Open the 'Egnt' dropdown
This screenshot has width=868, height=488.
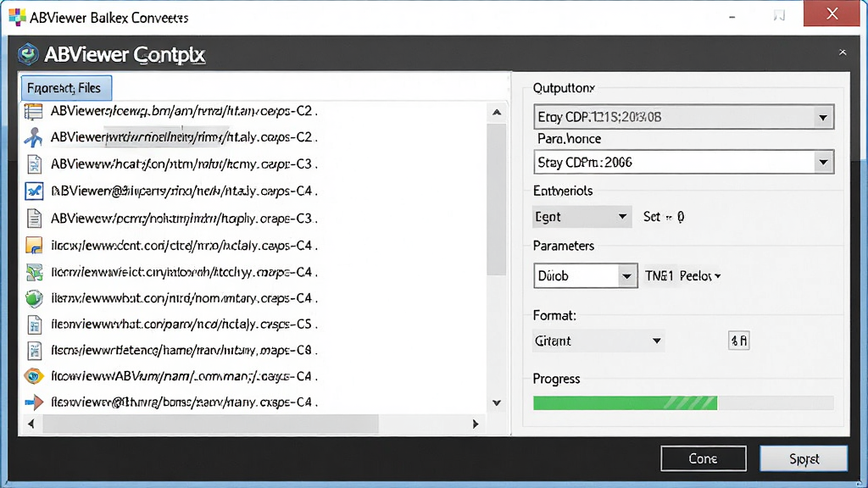(581, 217)
